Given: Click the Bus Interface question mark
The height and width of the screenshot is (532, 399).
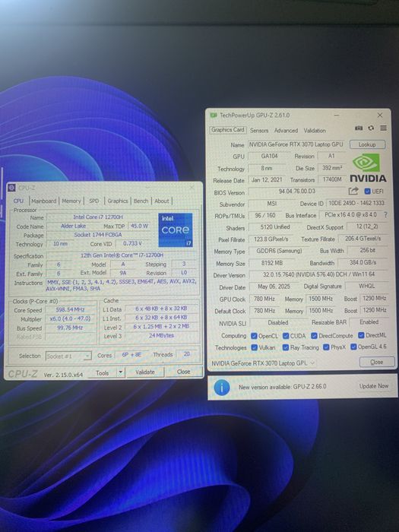Looking at the screenshot, I should (x=385, y=215).
